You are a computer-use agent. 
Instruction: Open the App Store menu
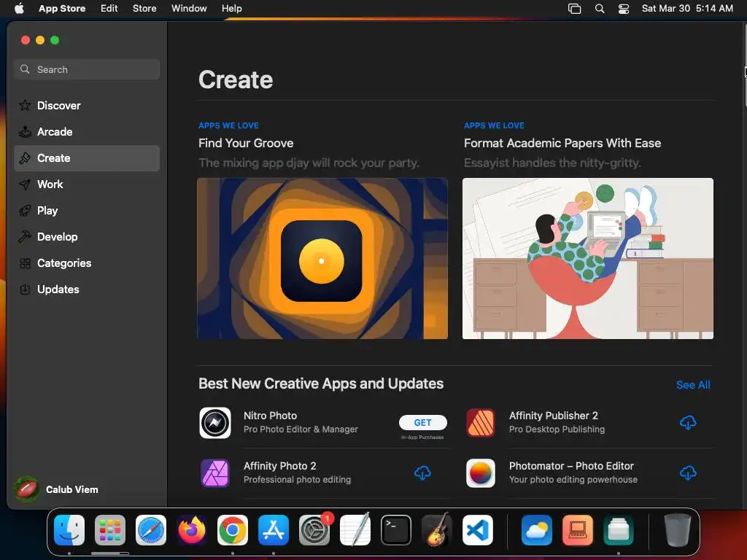[62, 8]
